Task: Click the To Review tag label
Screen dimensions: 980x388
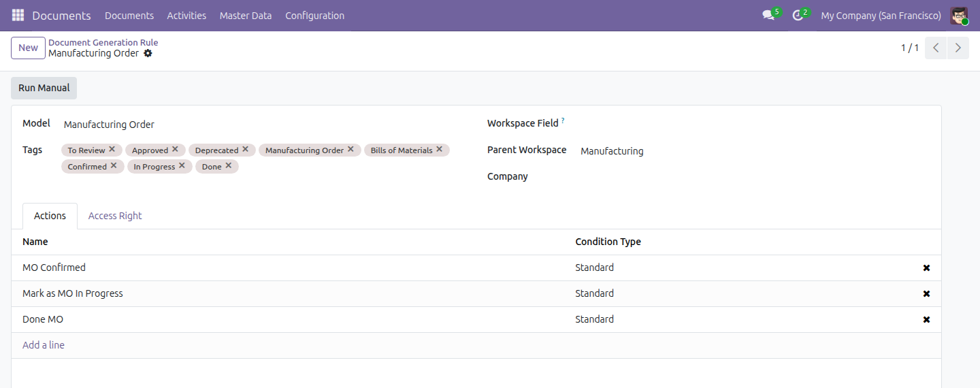Action: (x=86, y=150)
